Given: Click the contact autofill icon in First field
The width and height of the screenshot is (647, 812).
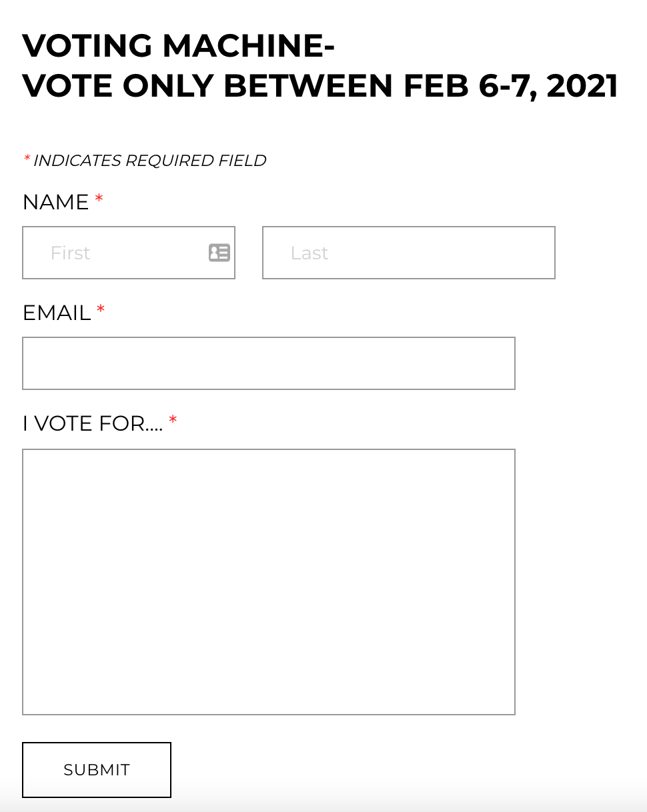Looking at the screenshot, I should point(219,253).
